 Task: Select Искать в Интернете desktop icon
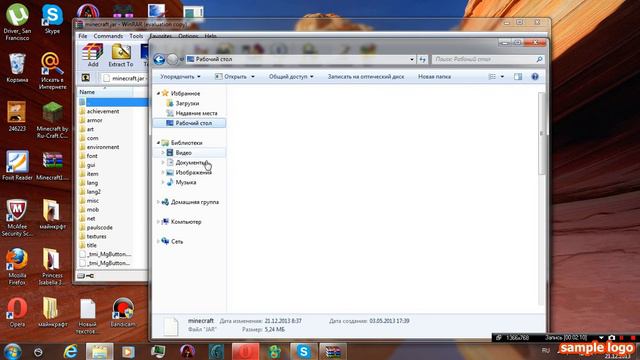(52, 71)
